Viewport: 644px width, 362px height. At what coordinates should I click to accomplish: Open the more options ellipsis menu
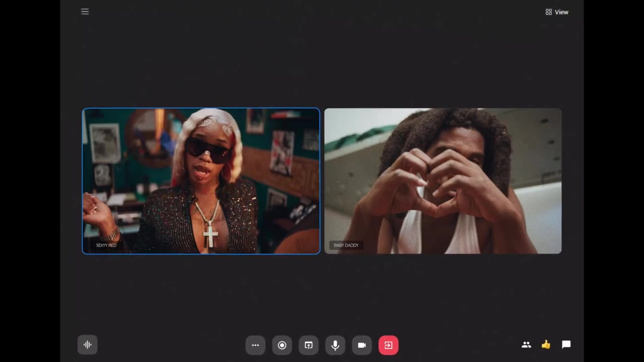point(256,345)
